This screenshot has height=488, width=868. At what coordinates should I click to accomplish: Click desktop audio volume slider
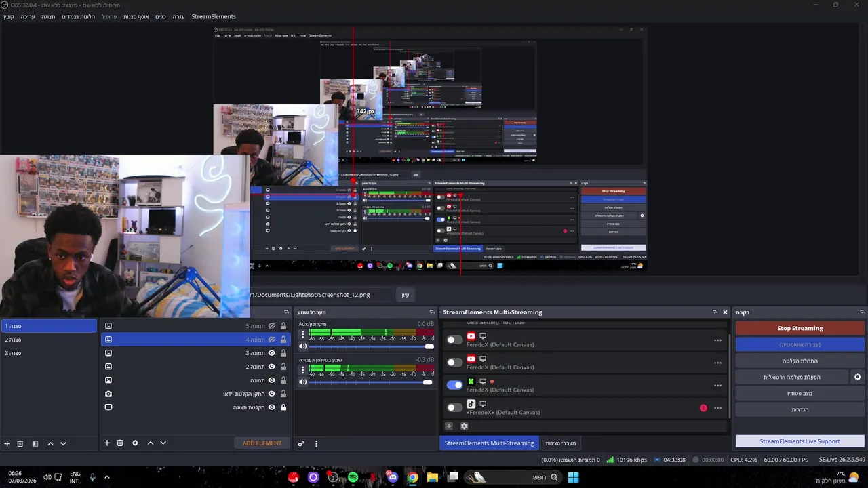(x=370, y=382)
